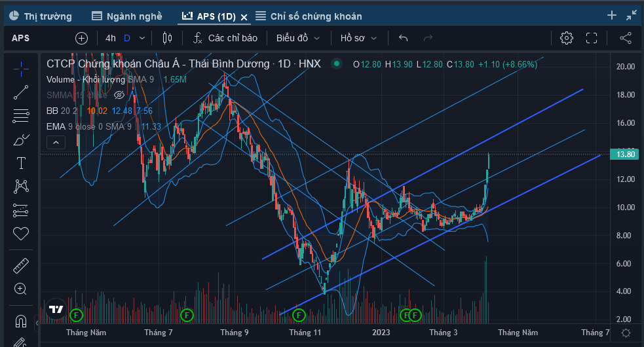Click the heart favorites icon
Image resolution: width=644 pixels, height=347 pixels.
tap(21, 234)
